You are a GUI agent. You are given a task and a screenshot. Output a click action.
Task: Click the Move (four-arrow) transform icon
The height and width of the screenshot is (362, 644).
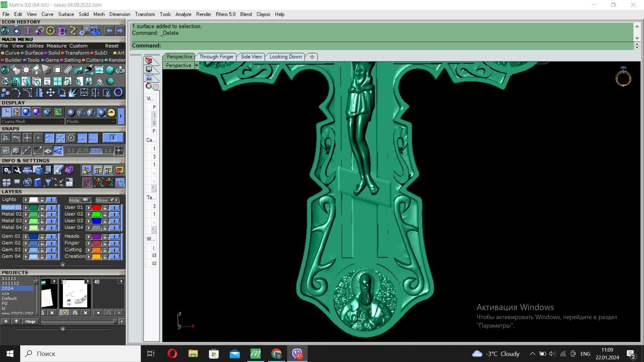(x=50, y=93)
